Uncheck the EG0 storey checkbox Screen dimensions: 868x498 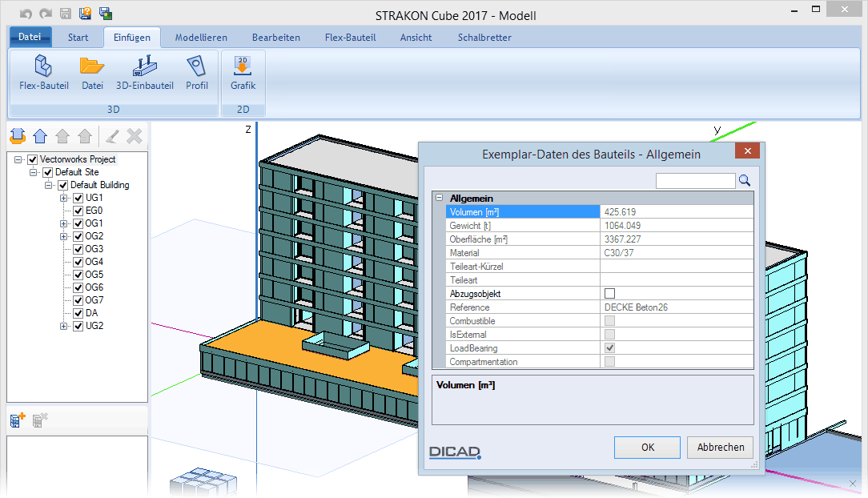[78, 211]
